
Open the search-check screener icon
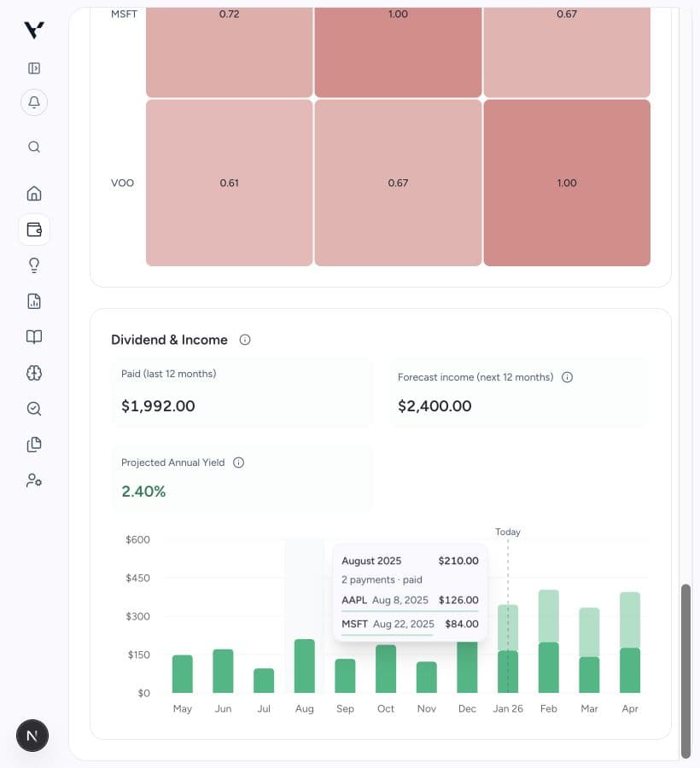click(x=34, y=409)
